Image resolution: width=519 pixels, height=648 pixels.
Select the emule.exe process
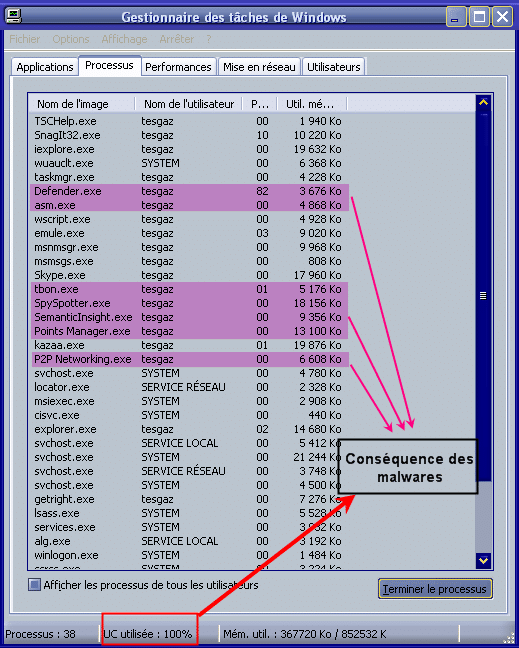point(190,233)
